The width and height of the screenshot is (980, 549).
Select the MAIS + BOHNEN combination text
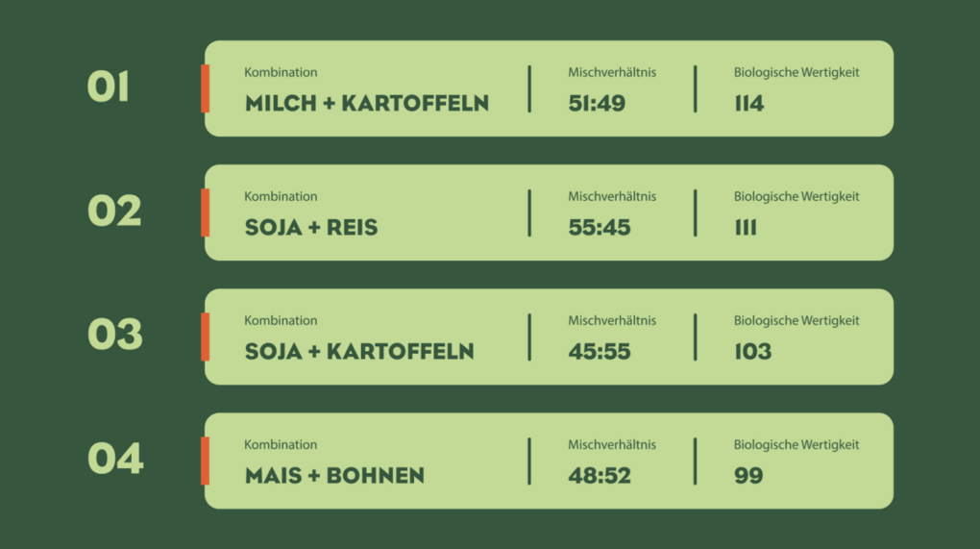click(x=334, y=476)
